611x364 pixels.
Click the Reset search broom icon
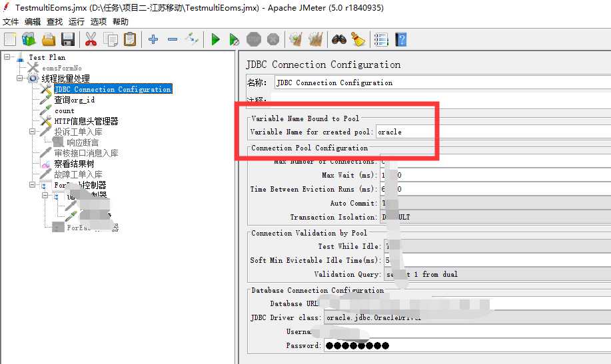(x=358, y=39)
